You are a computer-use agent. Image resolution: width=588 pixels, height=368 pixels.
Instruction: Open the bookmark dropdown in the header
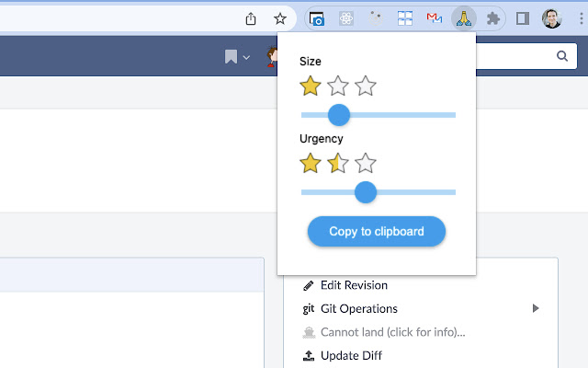click(x=237, y=57)
